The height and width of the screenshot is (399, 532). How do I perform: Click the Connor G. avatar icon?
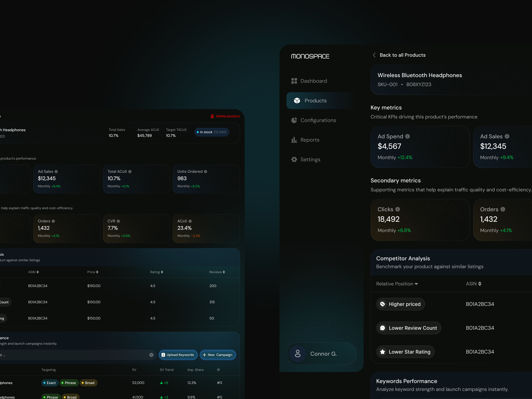click(x=298, y=354)
